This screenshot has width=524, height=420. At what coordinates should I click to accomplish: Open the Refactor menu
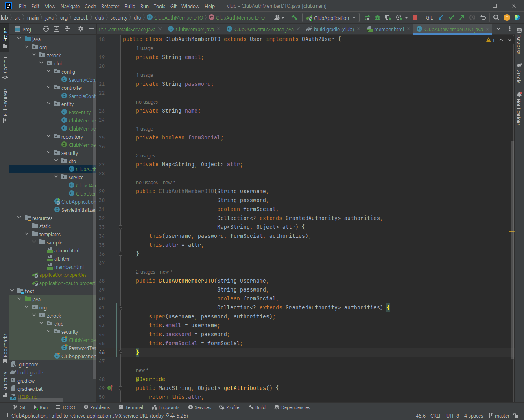pos(110,6)
